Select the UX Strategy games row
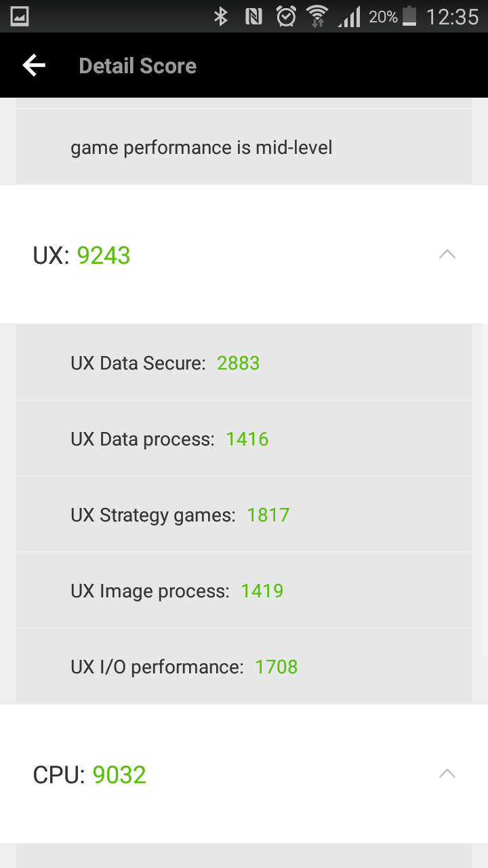Viewport: 488px width, 868px height. coord(244,515)
